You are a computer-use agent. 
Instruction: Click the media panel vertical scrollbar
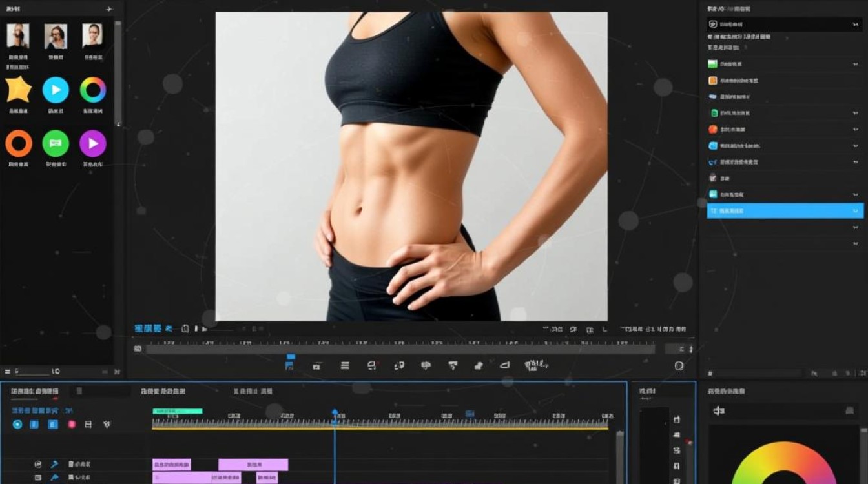point(118,74)
